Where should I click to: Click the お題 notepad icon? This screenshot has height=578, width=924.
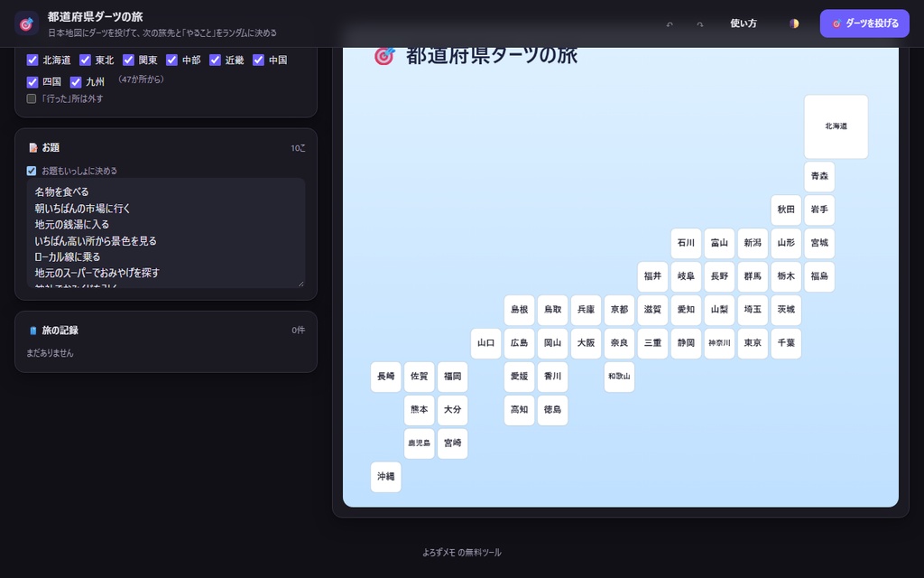[33, 147]
